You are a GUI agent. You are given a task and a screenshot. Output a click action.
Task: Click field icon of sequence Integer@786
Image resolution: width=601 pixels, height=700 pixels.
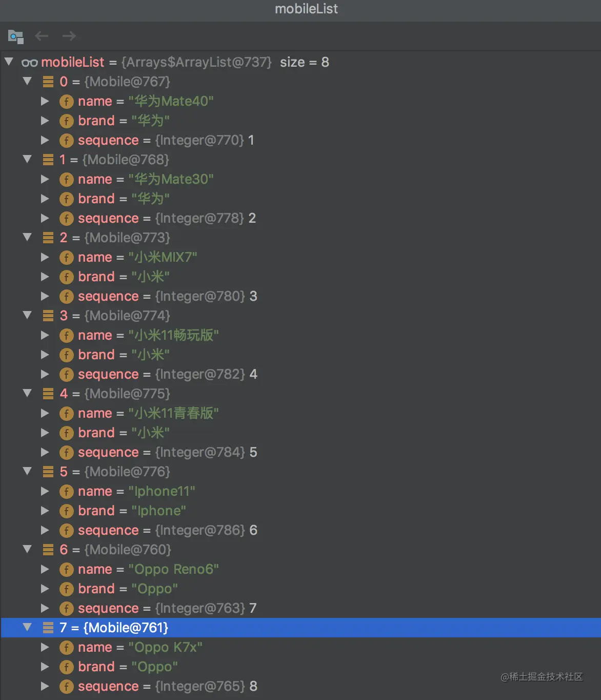[67, 531]
